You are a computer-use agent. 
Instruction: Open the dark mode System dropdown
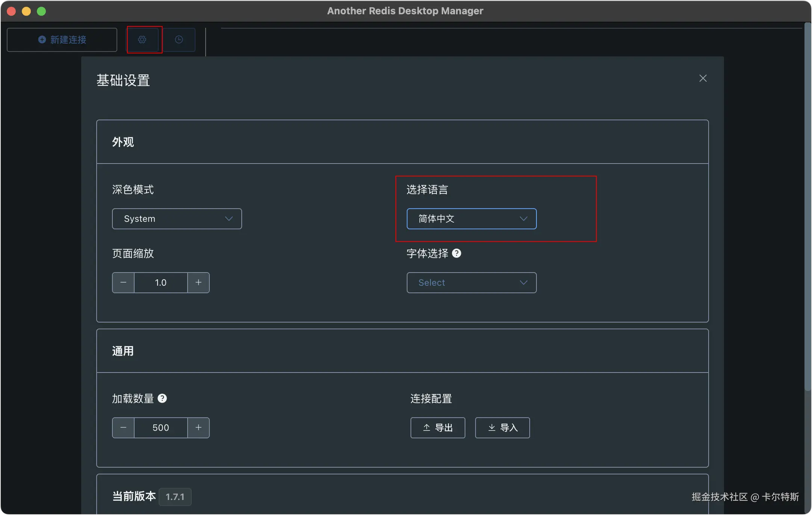177,219
